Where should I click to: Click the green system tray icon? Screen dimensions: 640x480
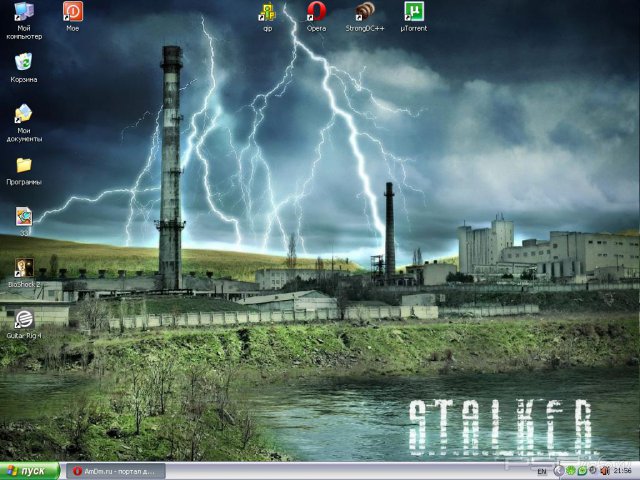[x=570, y=471]
